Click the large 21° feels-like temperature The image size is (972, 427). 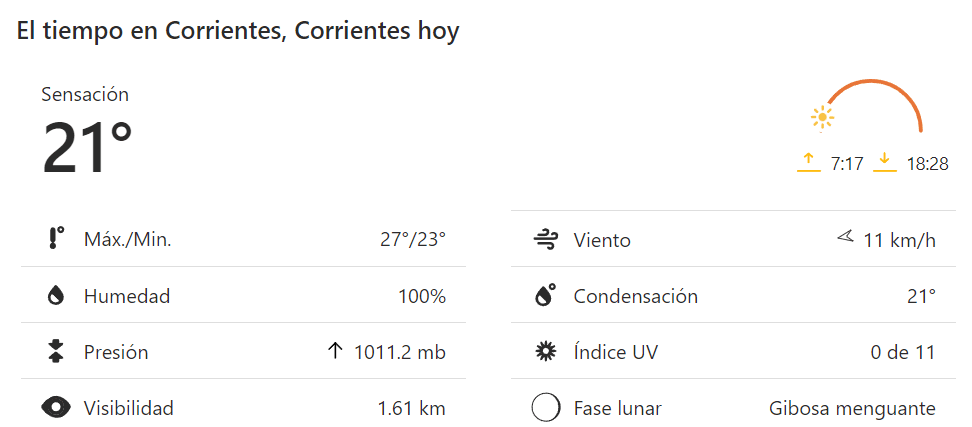[88, 148]
